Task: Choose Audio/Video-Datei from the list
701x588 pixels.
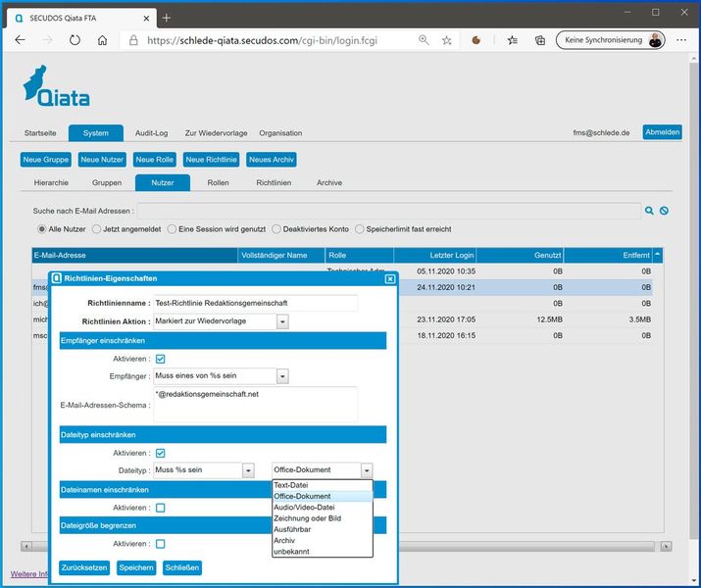Action: tap(305, 507)
